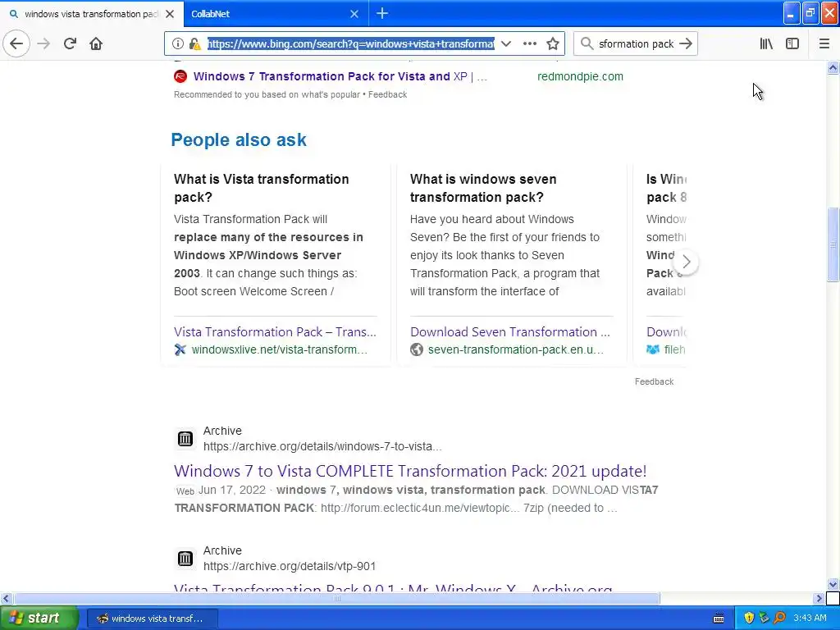Viewport: 840px width, 630px height.
Task: Click the horizontal scrollbar thumb
Action: pos(336,598)
